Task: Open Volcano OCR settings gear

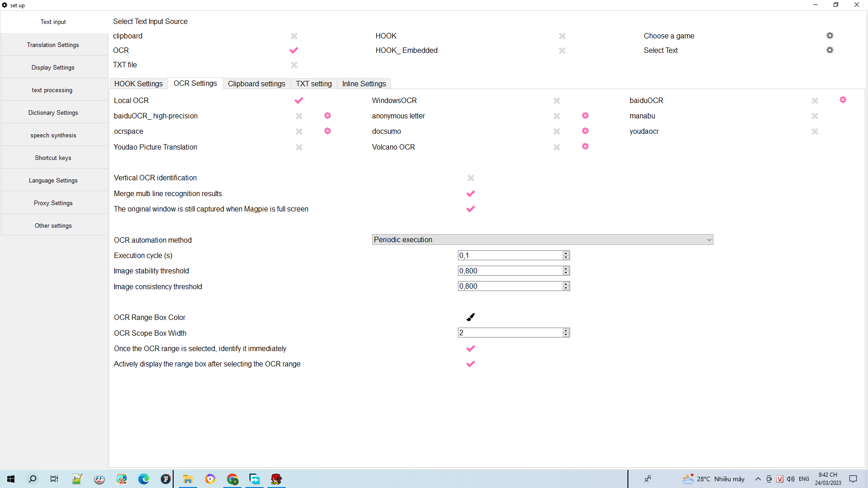Action: [x=585, y=146]
